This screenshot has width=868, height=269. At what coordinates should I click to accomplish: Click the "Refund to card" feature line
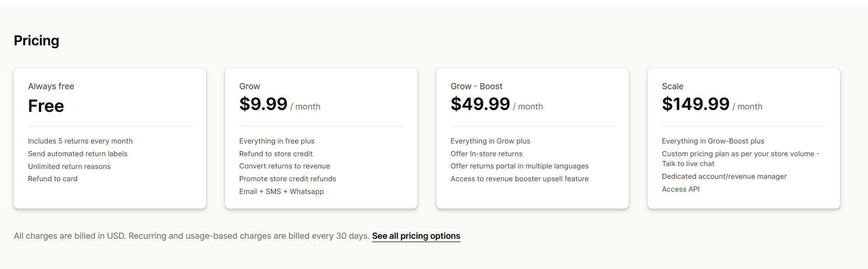tap(53, 179)
